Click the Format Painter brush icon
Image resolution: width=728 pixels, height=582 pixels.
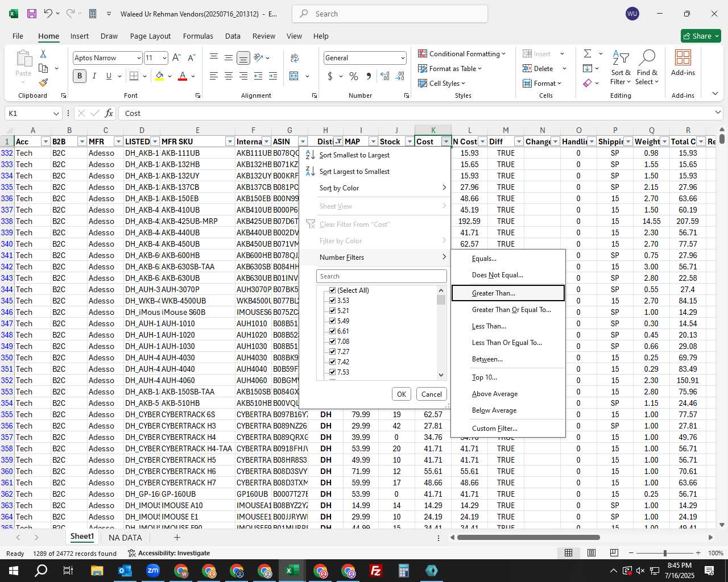(43, 82)
